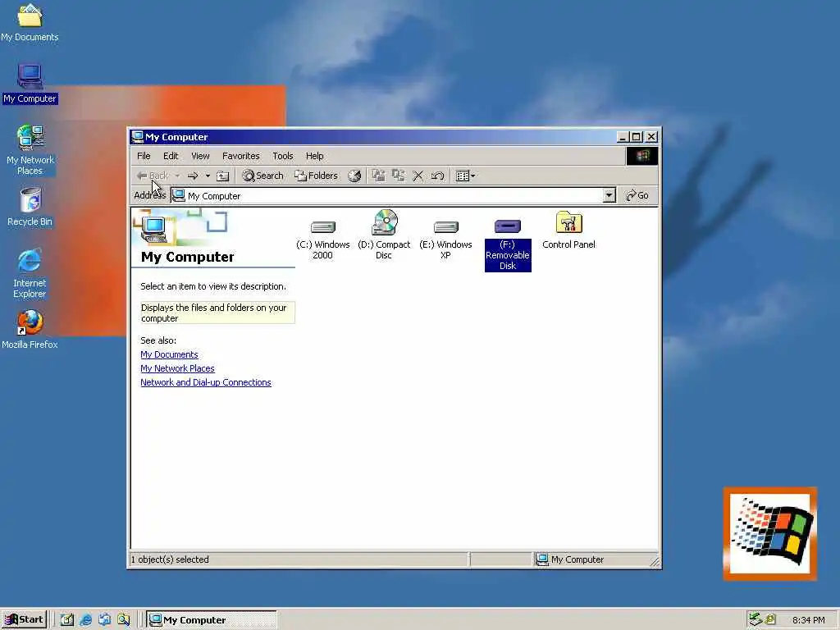Select the (C:) Windows 2000 drive

click(322, 239)
